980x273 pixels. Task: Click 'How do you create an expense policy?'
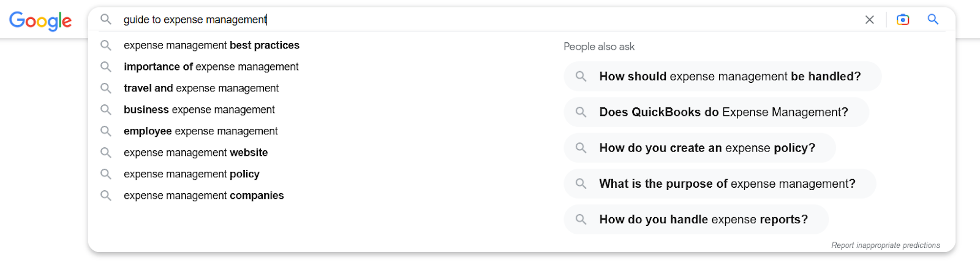[x=707, y=148]
